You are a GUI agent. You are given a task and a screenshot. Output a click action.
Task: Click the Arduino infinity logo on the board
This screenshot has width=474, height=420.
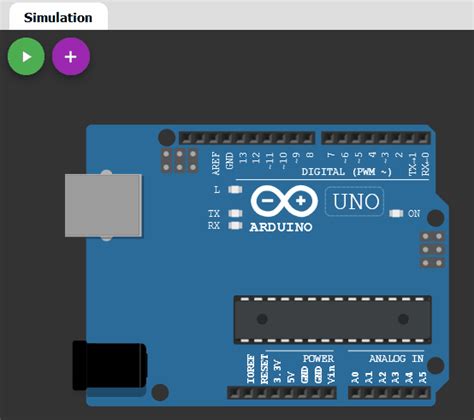click(284, 201)
